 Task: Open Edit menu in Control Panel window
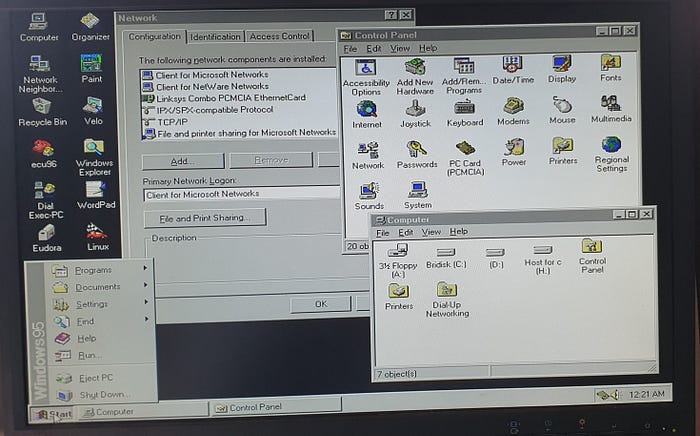374,48
